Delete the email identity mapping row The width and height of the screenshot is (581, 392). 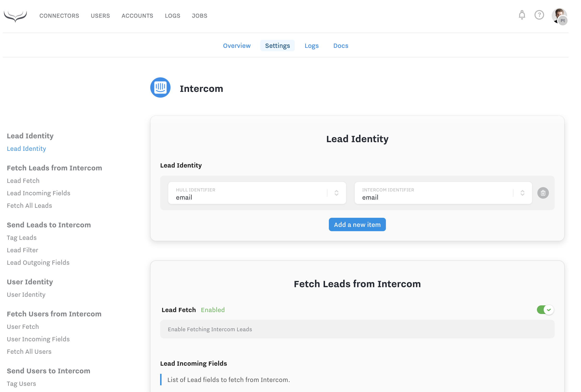point(543,193)
